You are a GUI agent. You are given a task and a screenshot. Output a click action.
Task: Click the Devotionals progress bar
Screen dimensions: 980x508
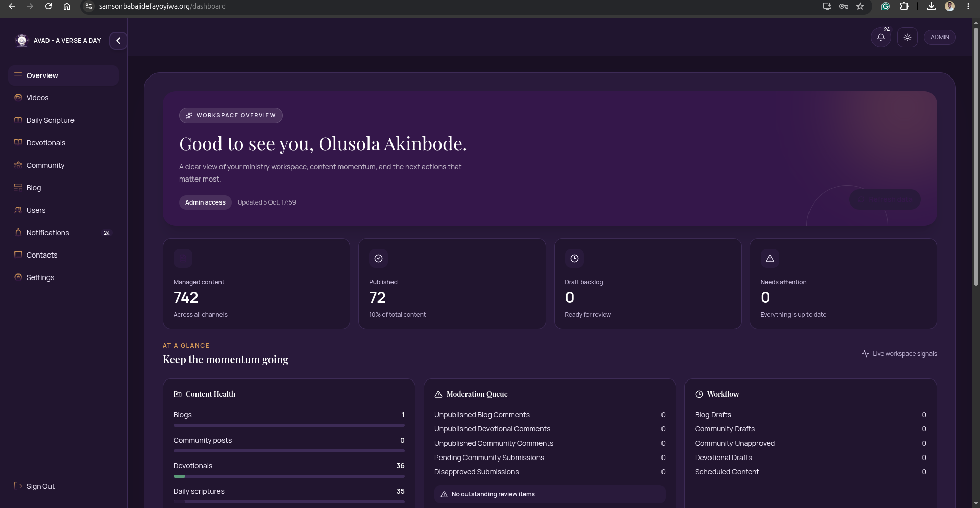point(289,476)
